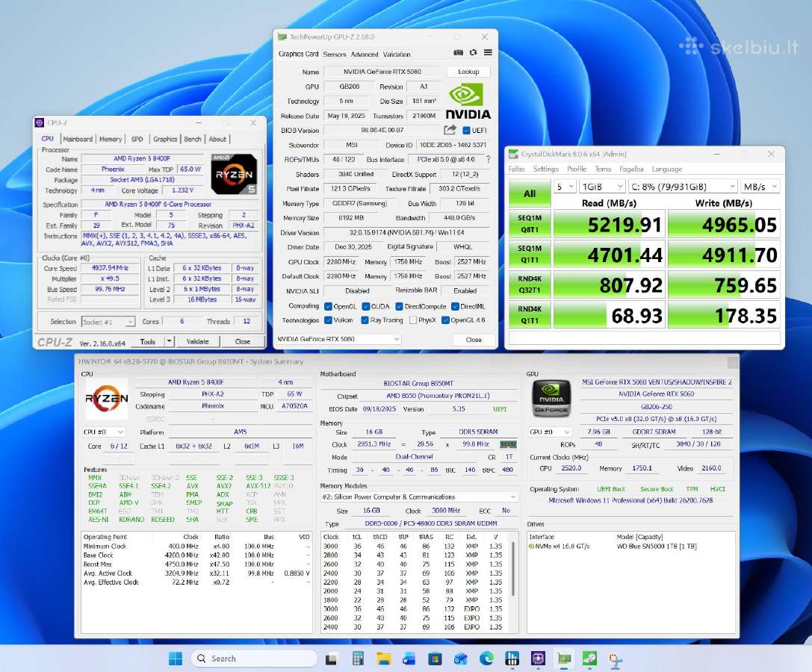Open Task View from the taskbar
The height and width of the screenshot is (672, 812).
coord(332,659)
